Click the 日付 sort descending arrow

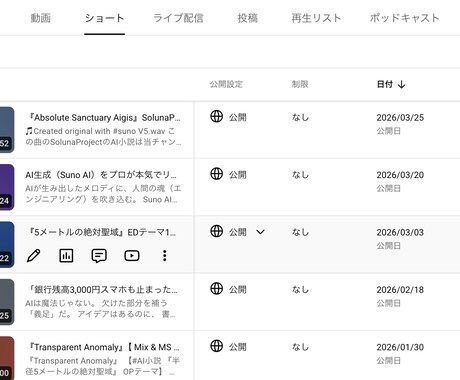point(402,84)
